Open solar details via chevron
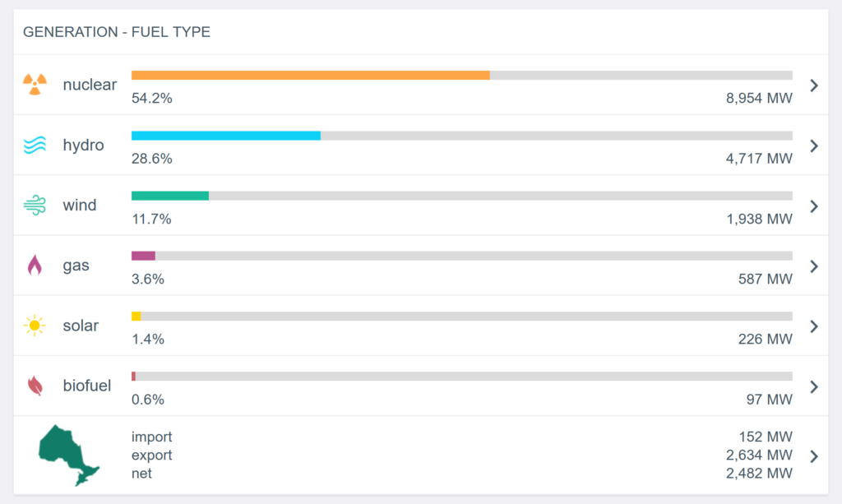 pyautogui.click(x=814, y=326)
